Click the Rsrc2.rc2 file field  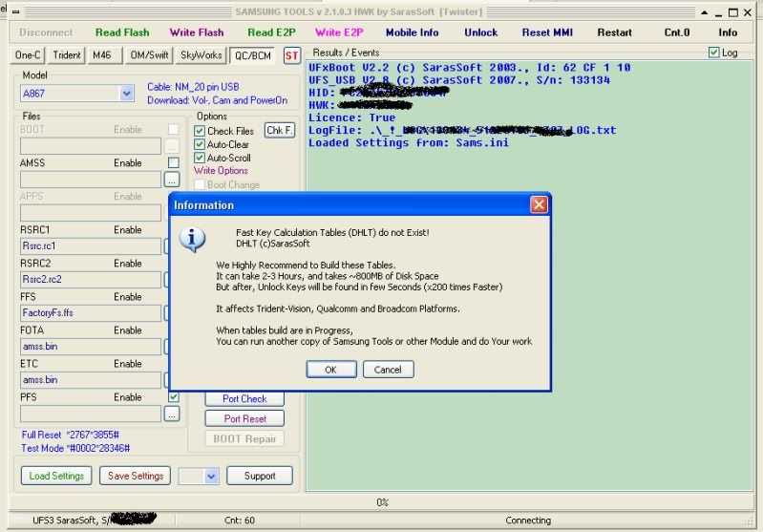91,280
